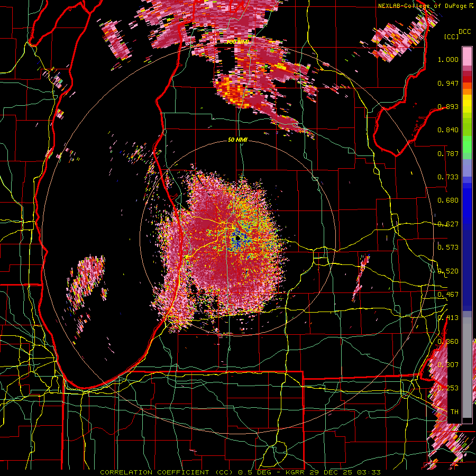Click the 0.947 scale value

(448, 83)
